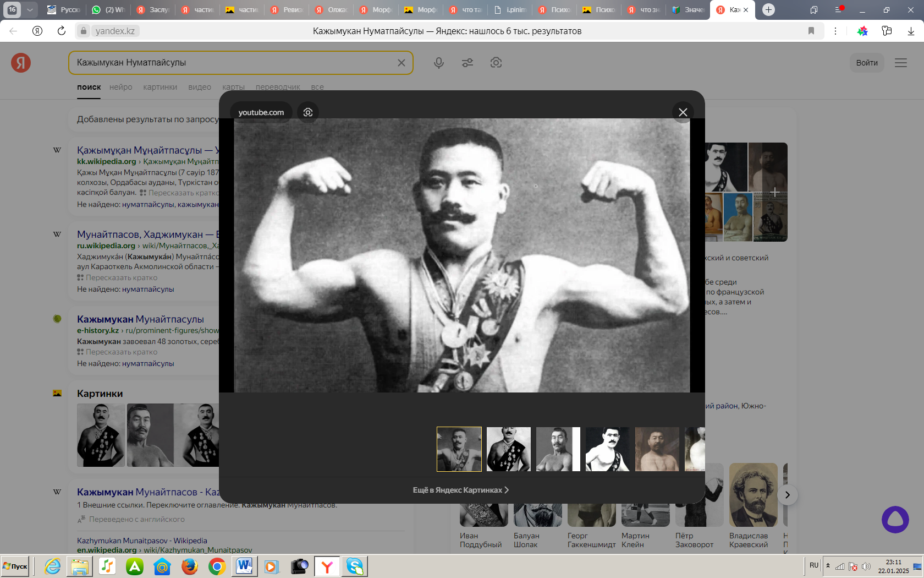The height and width of the screenshot is (578, 924).
Task: Open Microsoft Word from taskbar
Action: click(244, 566)
